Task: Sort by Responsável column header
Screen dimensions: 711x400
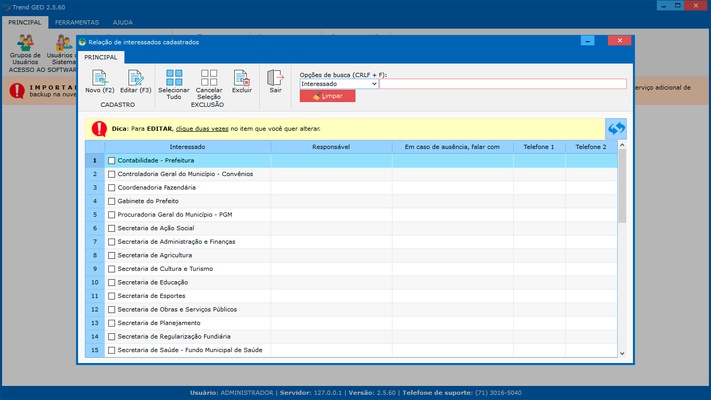Action: (x=331, y=147)
